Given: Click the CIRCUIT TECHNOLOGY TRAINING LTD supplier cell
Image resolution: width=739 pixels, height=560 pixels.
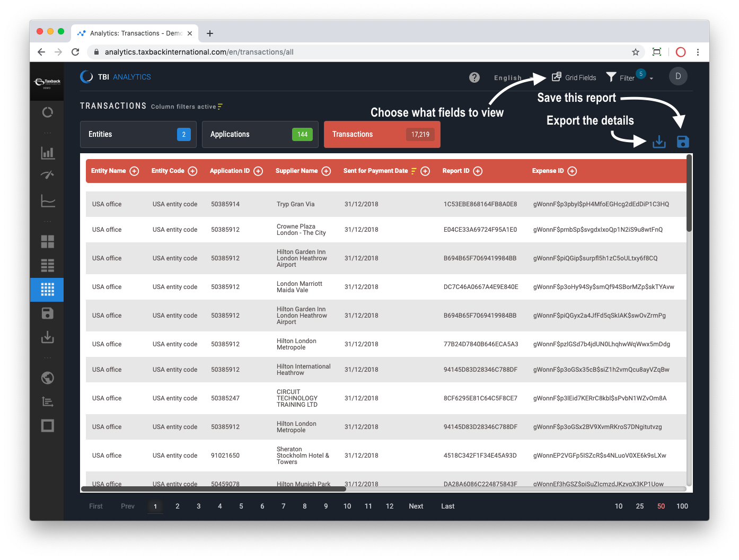Looking at the screenshot, I should [x=297, y=398].
